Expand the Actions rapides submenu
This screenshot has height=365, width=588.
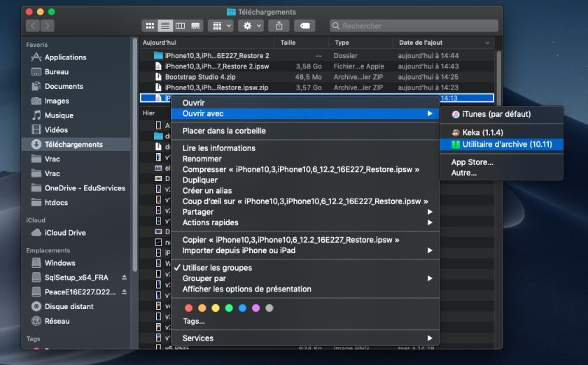tap(305, 222)
